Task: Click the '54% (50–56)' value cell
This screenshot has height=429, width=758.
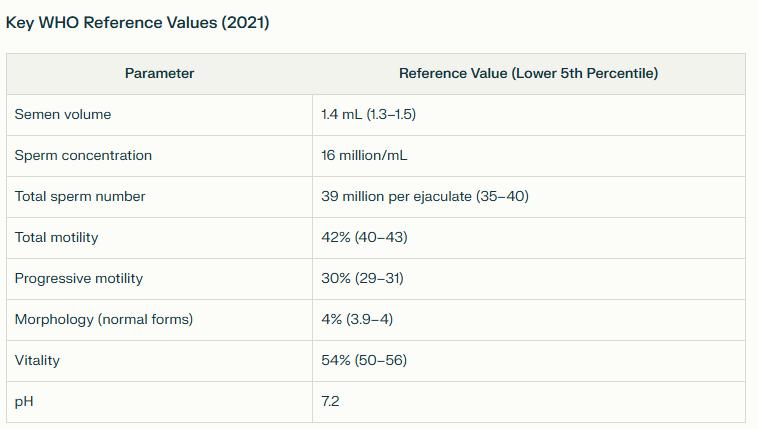Action: (364, 360)
